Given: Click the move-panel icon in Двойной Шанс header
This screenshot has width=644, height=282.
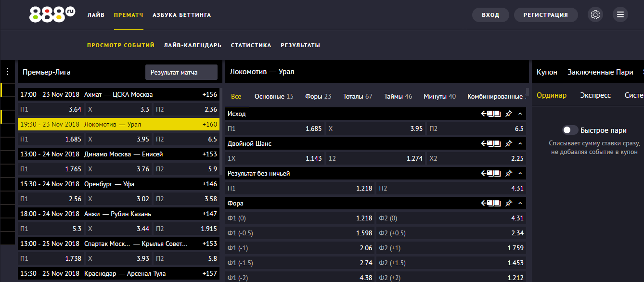Looking at the screenshot, I should pos(491,144).
